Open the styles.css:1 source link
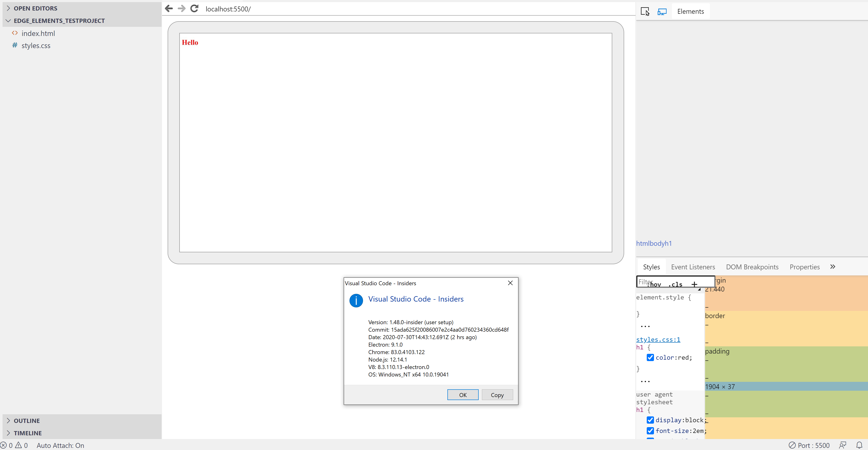 point(658,339)
